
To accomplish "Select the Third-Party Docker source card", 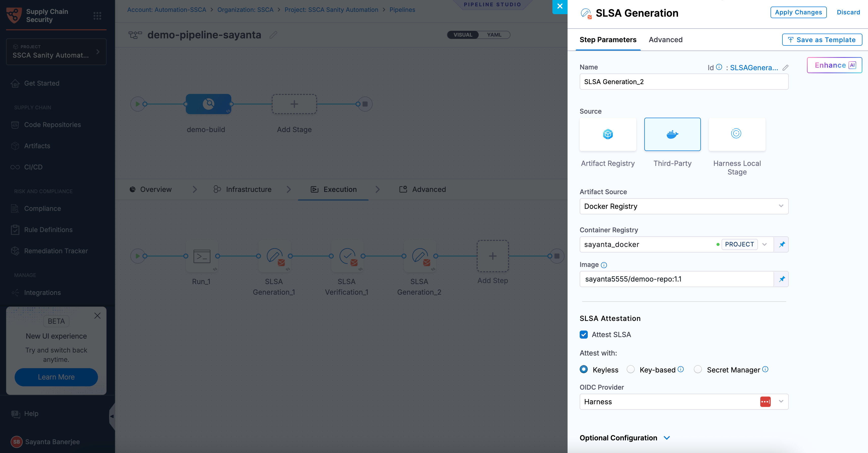I will tap(672, 134).
